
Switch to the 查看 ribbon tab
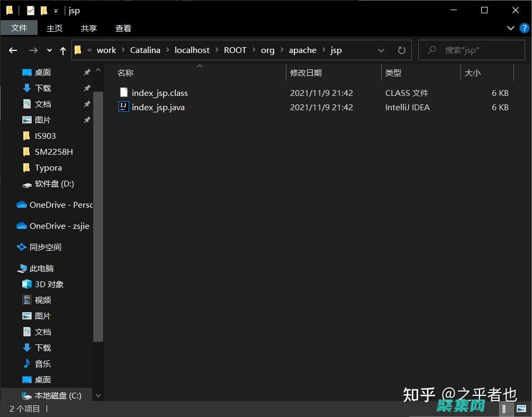pos(123,28)
